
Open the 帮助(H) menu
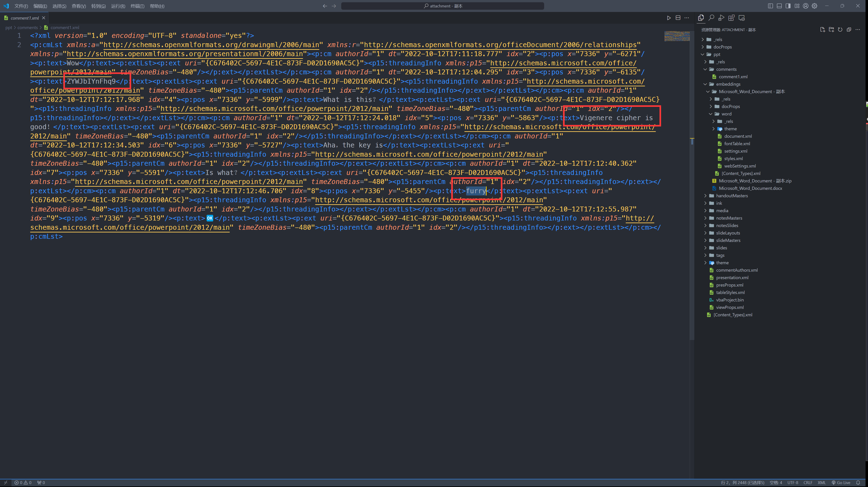pos(157,6)
